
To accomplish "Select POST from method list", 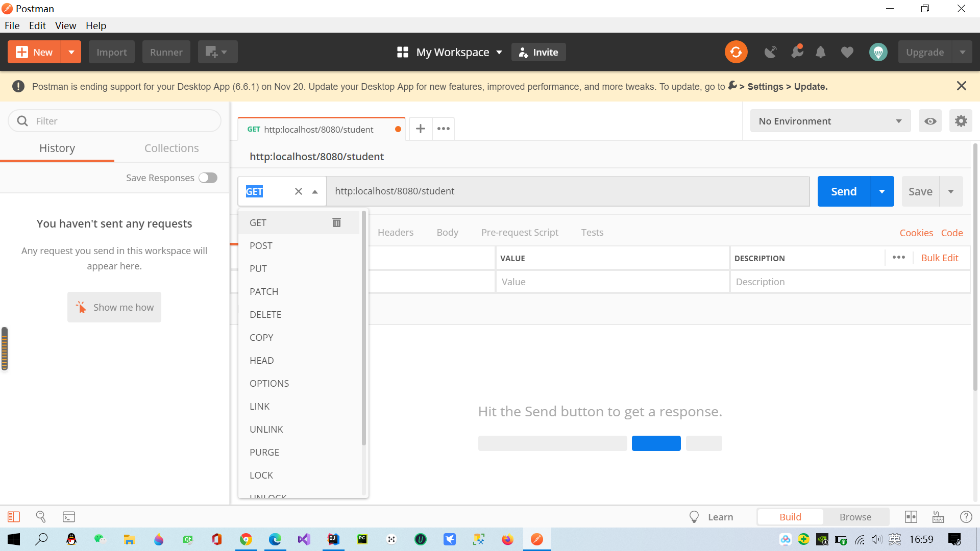I will tap(261, 245).
